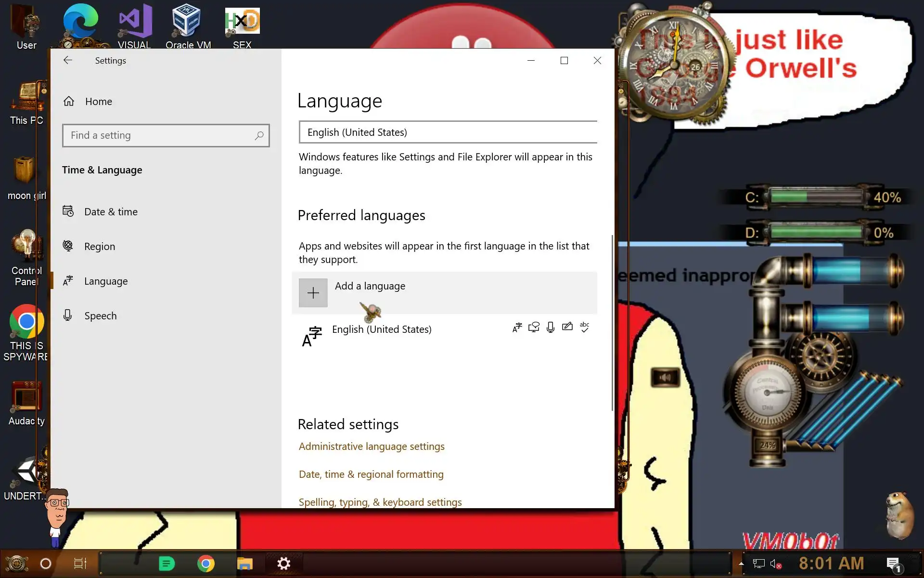
Task: Open Date & time settings
Action: click(110, 211)
